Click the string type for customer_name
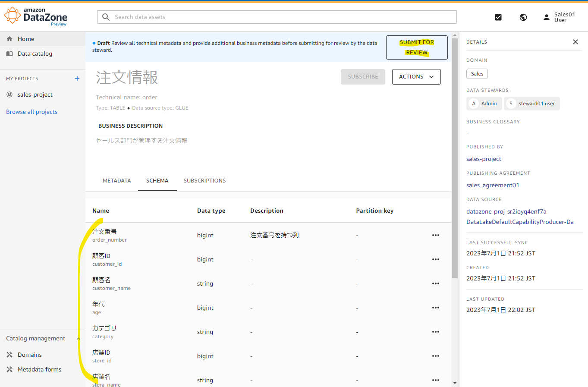588x387 pixels. pyautogui.click(x=205, y=283)
